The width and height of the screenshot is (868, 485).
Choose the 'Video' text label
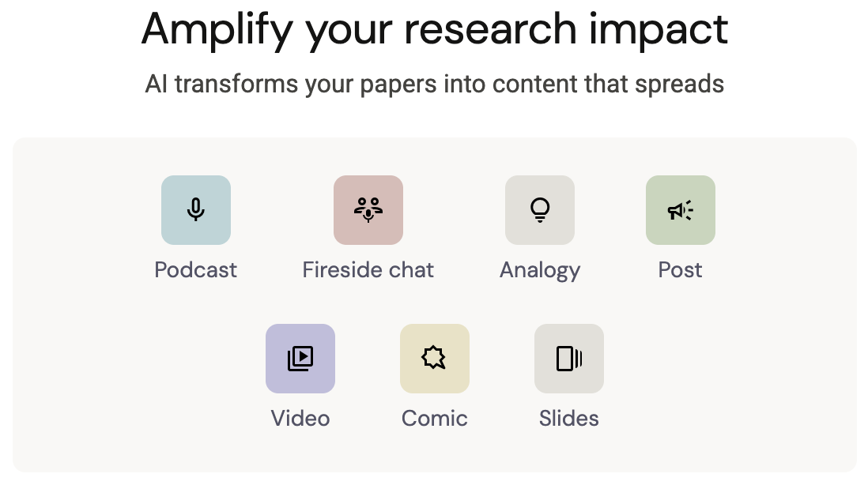pos(300,418)
